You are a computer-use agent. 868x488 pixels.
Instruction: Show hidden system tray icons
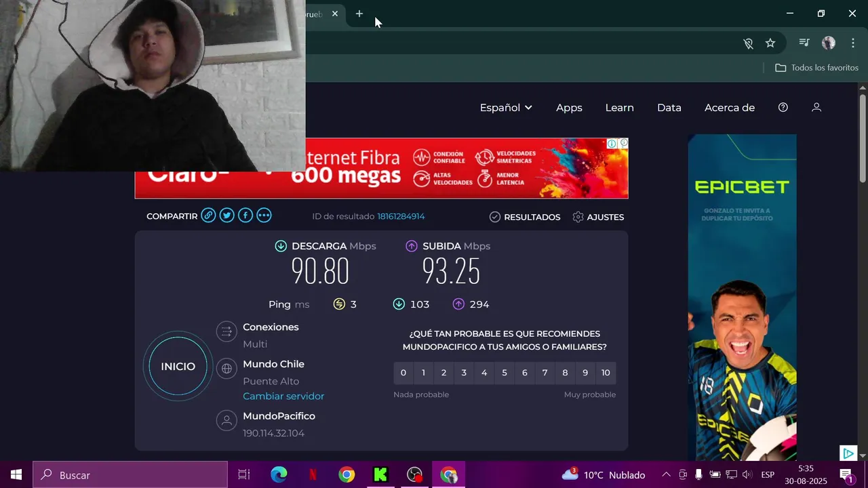click(666, 474)
